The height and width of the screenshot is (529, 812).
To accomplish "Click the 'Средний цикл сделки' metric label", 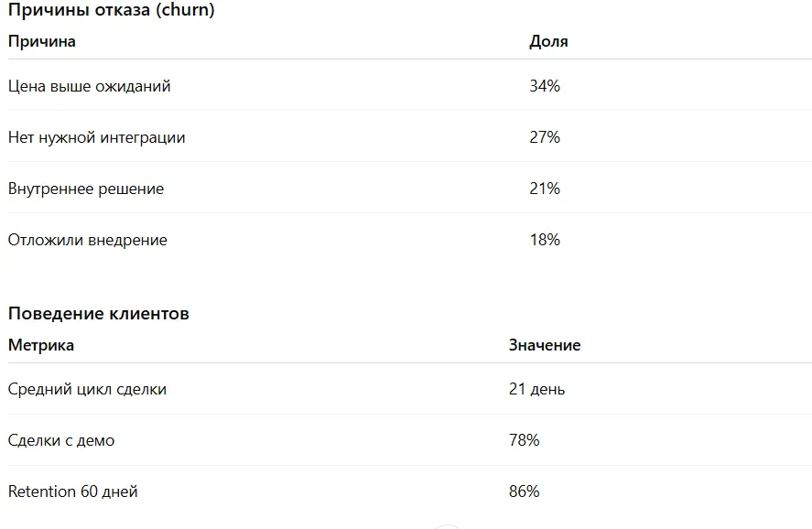I will pyautogui.click(x=87, y=389).
